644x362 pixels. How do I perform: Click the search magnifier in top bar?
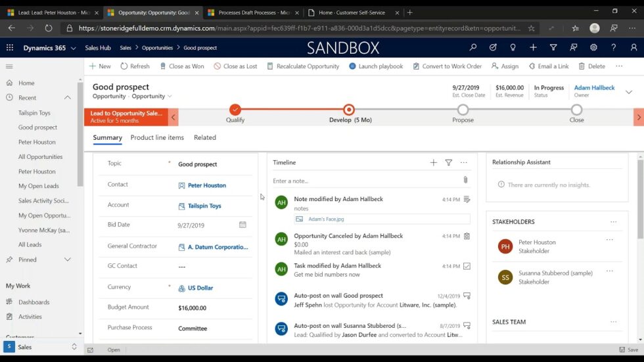pos(473,47)
